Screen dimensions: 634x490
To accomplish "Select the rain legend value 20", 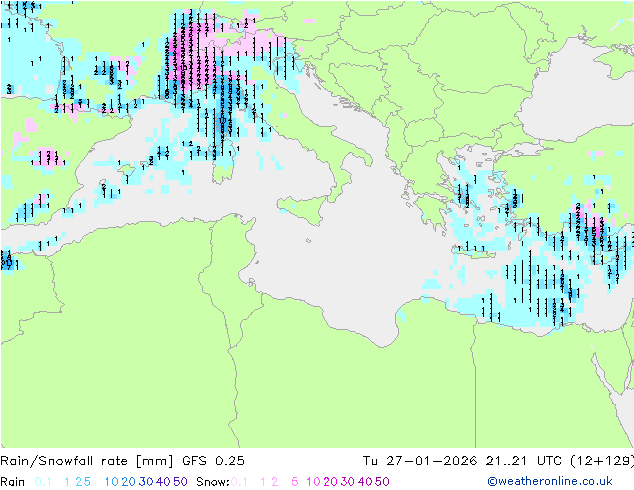I will (129, 482).
